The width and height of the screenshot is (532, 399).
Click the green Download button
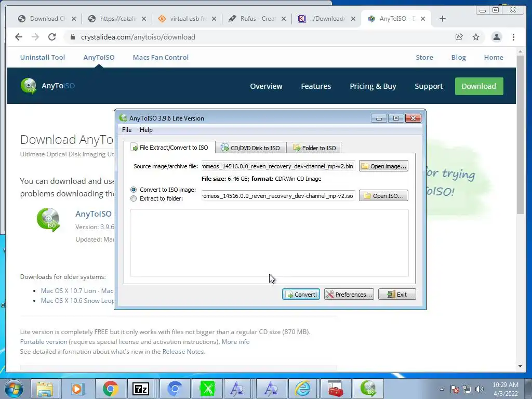click(x=478, y=86)
